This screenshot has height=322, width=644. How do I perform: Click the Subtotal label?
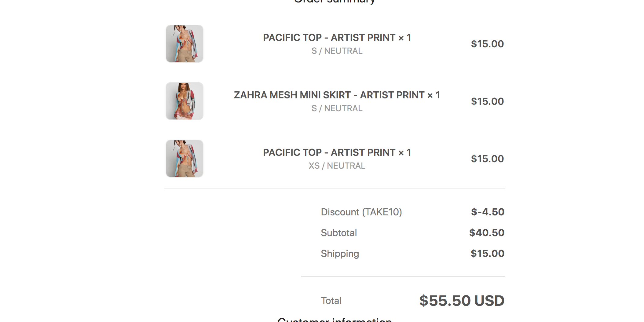[339, 233]
